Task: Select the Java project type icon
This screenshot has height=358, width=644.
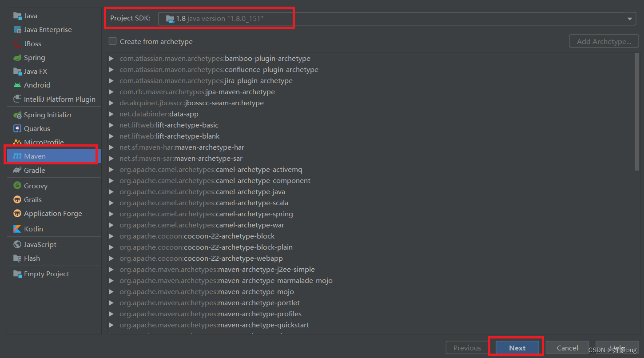Action: click(x=17, y=16)
